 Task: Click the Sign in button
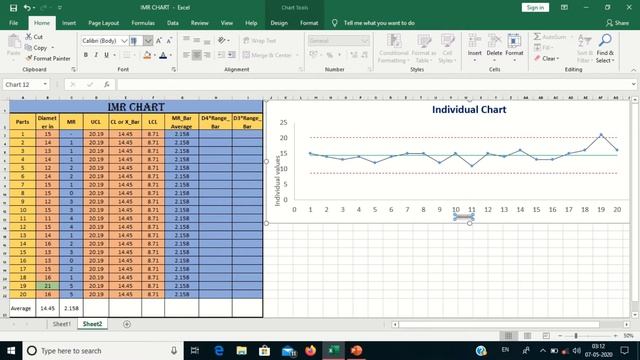(535, 8)
